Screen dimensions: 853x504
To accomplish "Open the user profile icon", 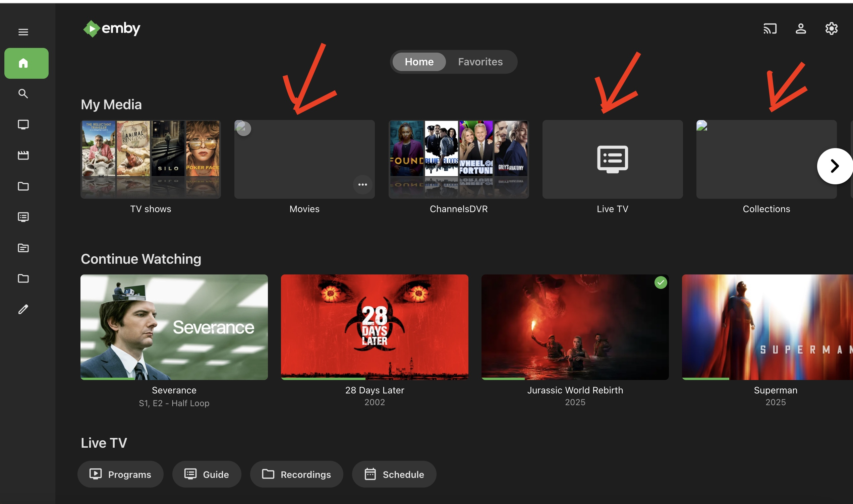I will pos(801,29).
